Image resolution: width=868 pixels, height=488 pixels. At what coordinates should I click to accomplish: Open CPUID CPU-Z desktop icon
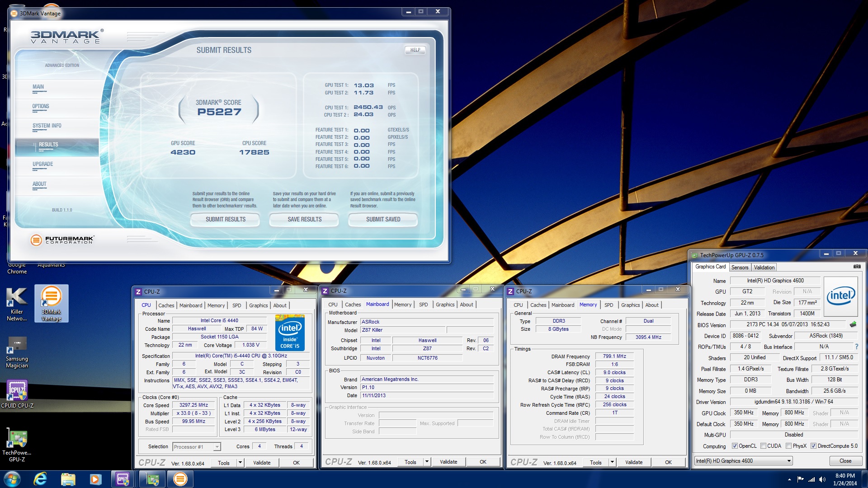pyautogui.click(x=17, y=394)
